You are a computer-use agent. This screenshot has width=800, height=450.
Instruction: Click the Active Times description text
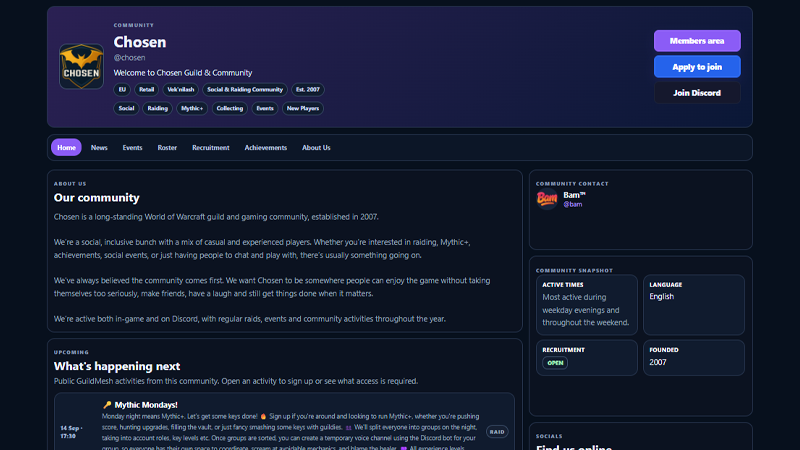coord(586,310)
